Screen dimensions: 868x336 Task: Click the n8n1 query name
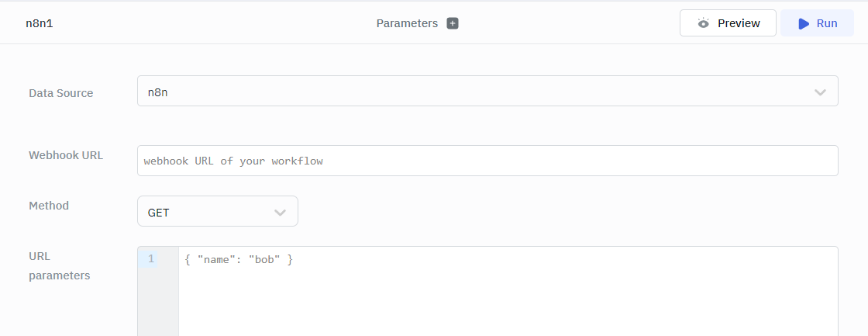(x=40, y=23)
